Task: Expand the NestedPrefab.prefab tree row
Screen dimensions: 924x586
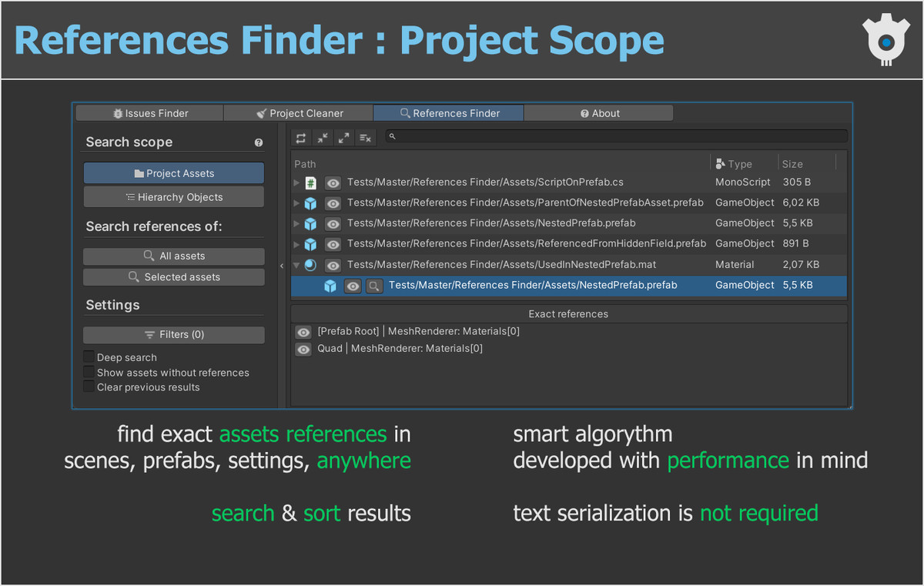Action: pyautogui.click(x=296, y=223)
